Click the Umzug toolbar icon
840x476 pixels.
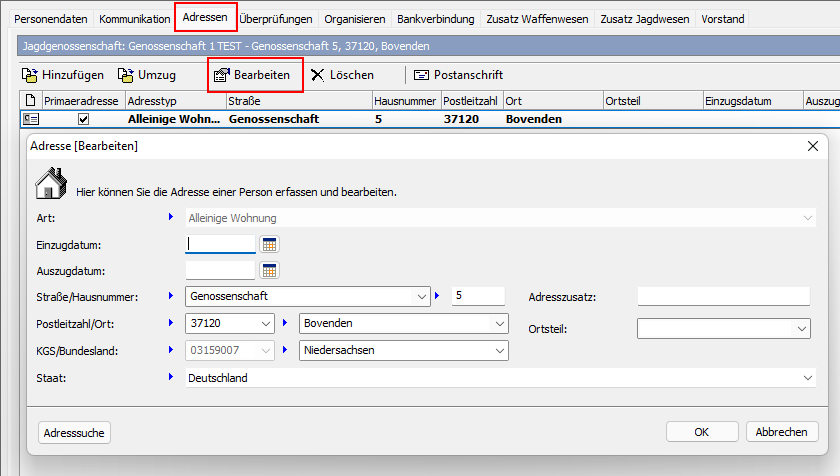click(125, 75)
